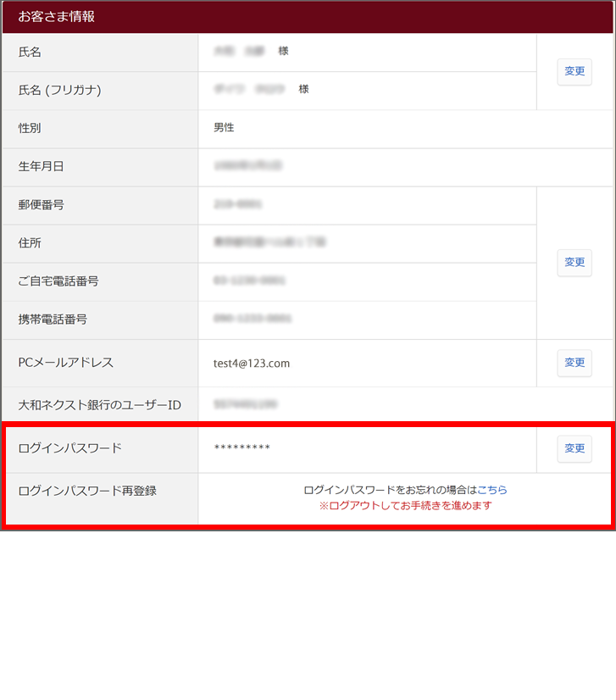This screenshot has height=700, width=616.
Task: Select the test4@123.com email value
Action: pos(252,363)
